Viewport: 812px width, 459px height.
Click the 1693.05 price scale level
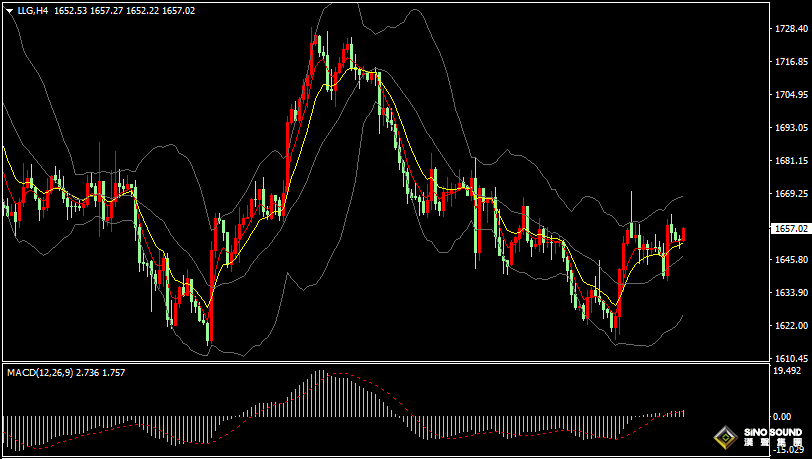coord(790,128)
